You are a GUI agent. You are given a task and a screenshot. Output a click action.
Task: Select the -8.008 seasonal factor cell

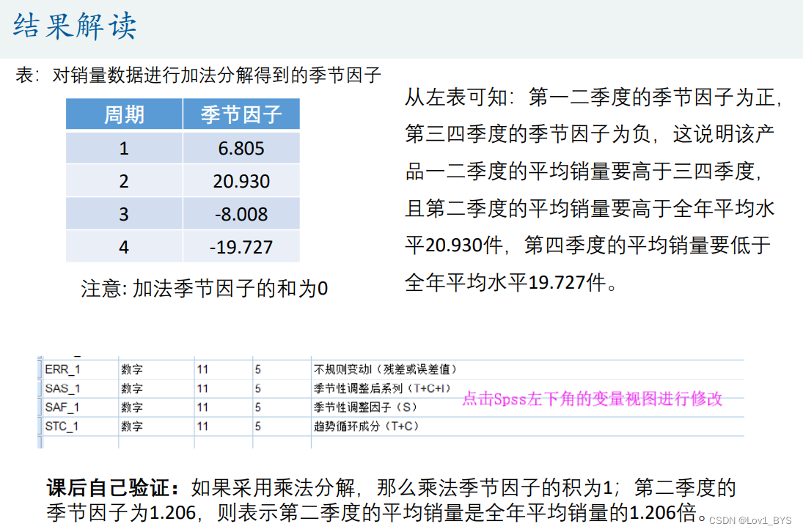click(241, 215)
